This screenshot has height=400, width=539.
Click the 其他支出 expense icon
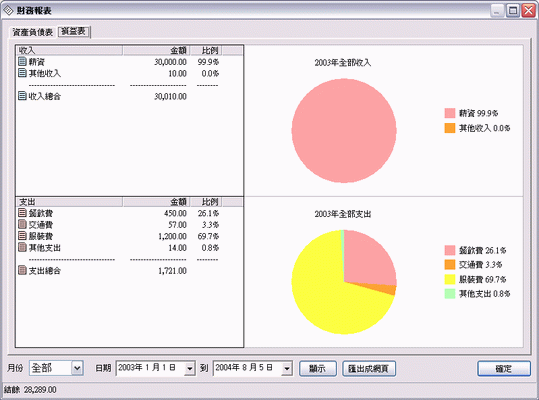pyautogui.click(x=22, y=247)
